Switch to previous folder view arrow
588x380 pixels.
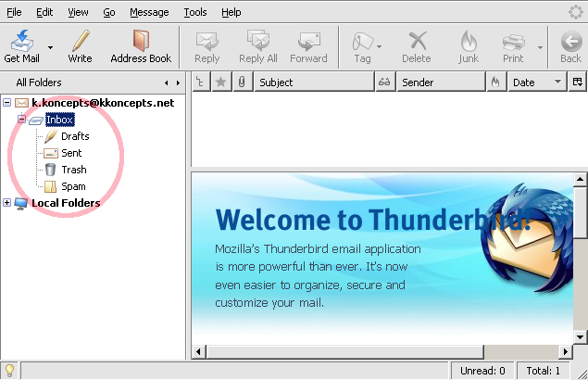166,83
